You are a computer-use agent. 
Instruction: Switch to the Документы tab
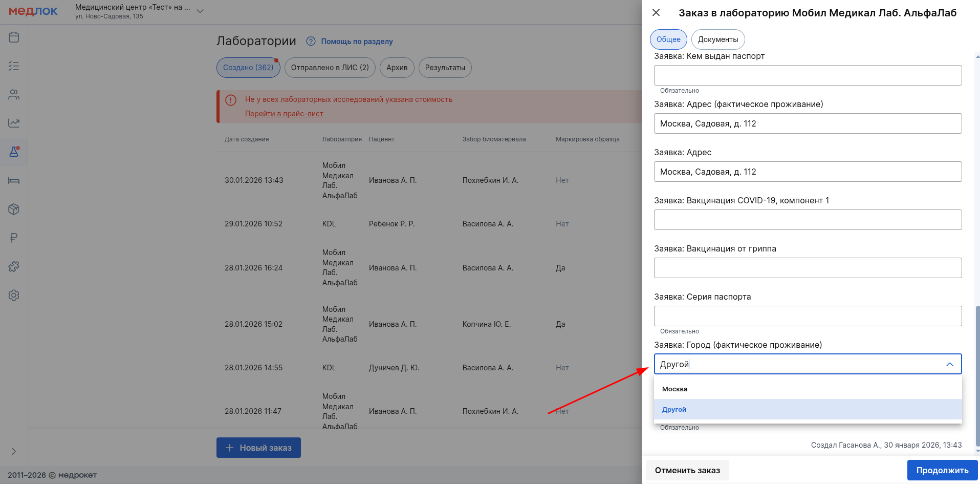pos(717,39)
